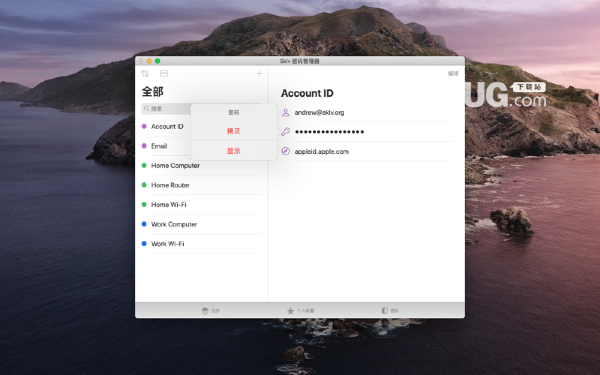Image resolution: width=600 pixels, height=375 pixels.
Task: Click the compass website icon
Action: tap(285, 151)
